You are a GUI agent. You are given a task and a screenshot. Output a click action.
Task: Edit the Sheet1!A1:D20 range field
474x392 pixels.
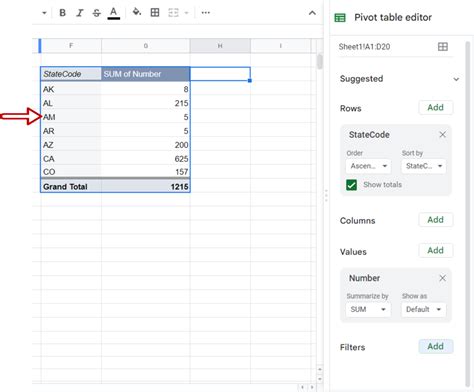point(364,47)
